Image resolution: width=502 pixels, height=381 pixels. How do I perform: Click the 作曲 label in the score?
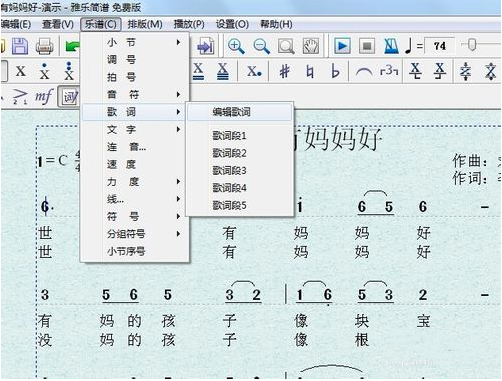coord(470,161)
